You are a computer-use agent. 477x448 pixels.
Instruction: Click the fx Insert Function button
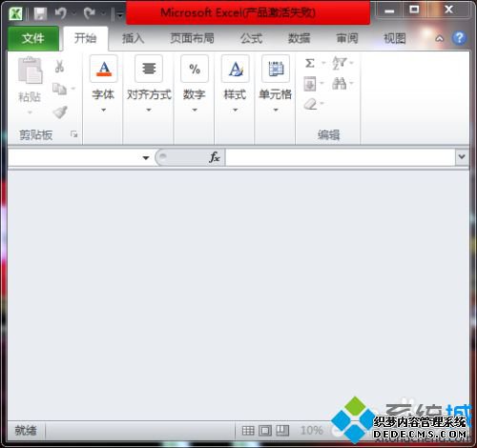tap(215, 157)
